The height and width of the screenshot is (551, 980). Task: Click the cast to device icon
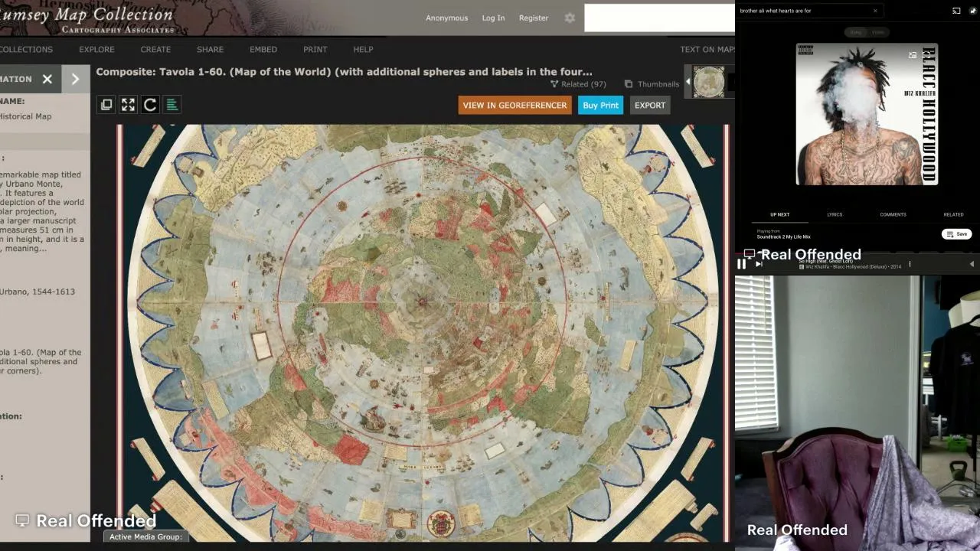pyautogui.click(x=956, y=11)
